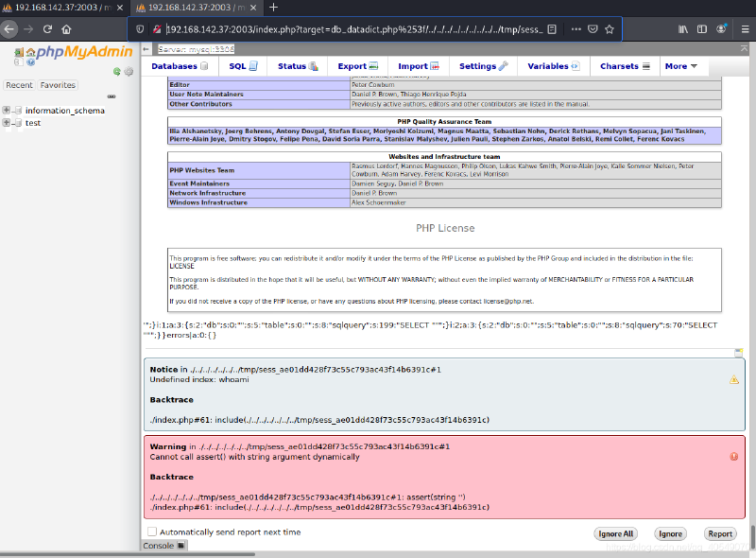This screenshot has height=558, width=756.
Task: Click the Ignore button for the error report
Action: click(x=670, y=533)
